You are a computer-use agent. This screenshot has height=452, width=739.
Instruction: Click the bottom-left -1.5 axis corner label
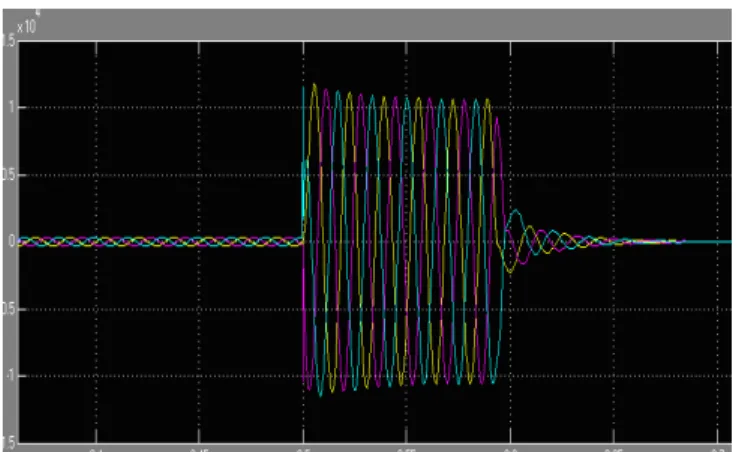[x=9, y=443]
